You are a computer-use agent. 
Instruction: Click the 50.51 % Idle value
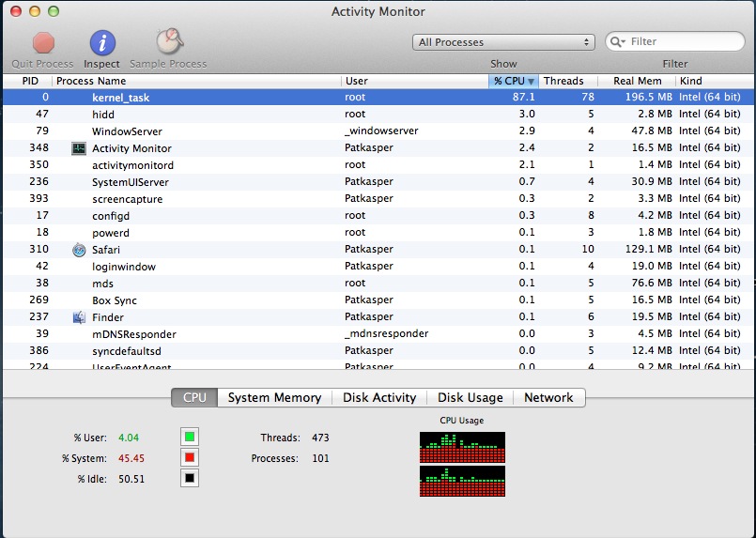tap(131, 479)
